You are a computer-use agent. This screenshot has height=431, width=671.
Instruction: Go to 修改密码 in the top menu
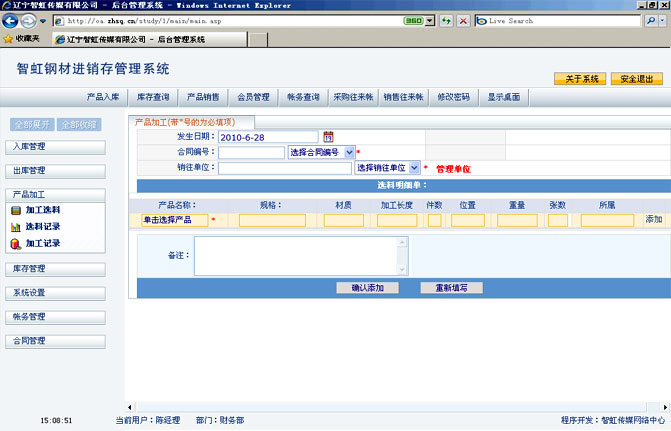click(453, 97)
